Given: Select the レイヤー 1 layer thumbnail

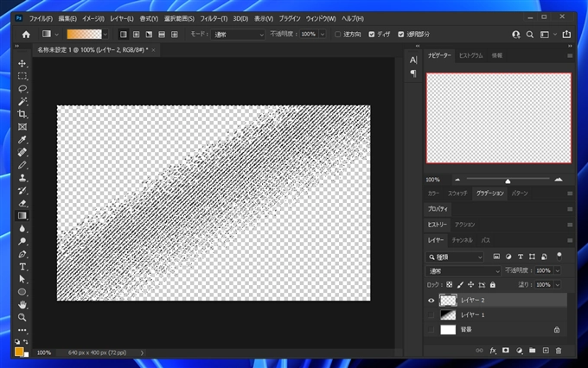Looking at the screenshot, I should [448, 315].
